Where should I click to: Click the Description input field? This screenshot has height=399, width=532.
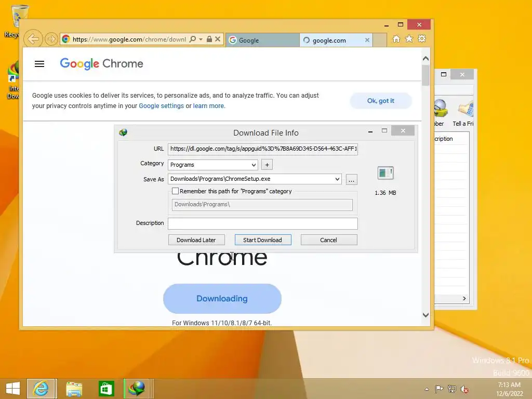(262, 223)
